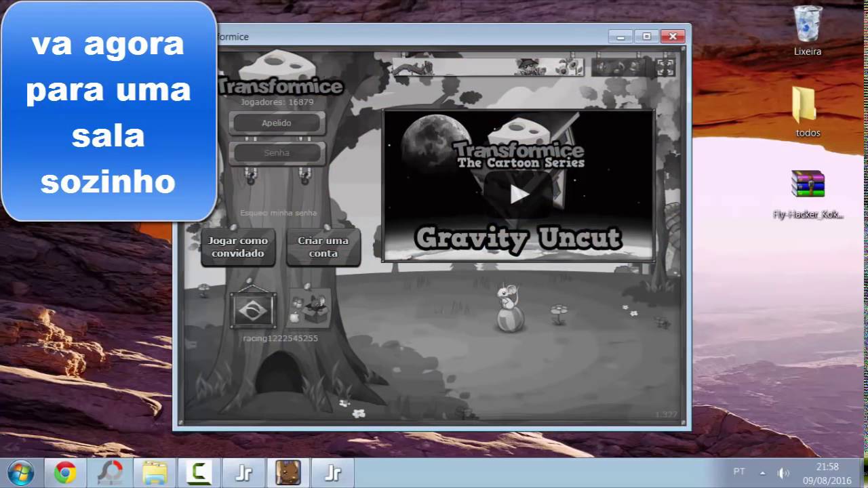The width and height of the screenshot is (868, 488).
Task: Select the Fly-Hacker WinRAR archive icon
Action: click(808, 195)
